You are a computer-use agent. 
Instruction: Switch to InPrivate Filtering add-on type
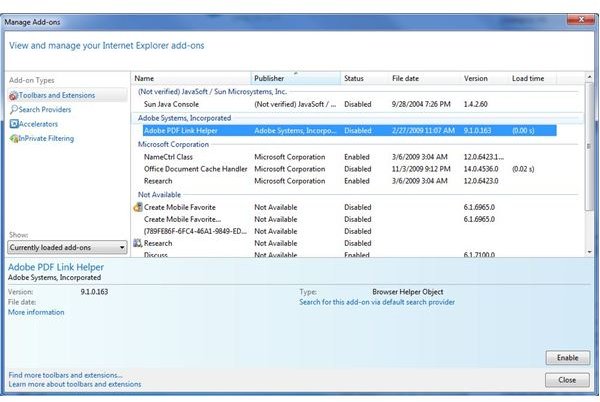click(42, 138)
